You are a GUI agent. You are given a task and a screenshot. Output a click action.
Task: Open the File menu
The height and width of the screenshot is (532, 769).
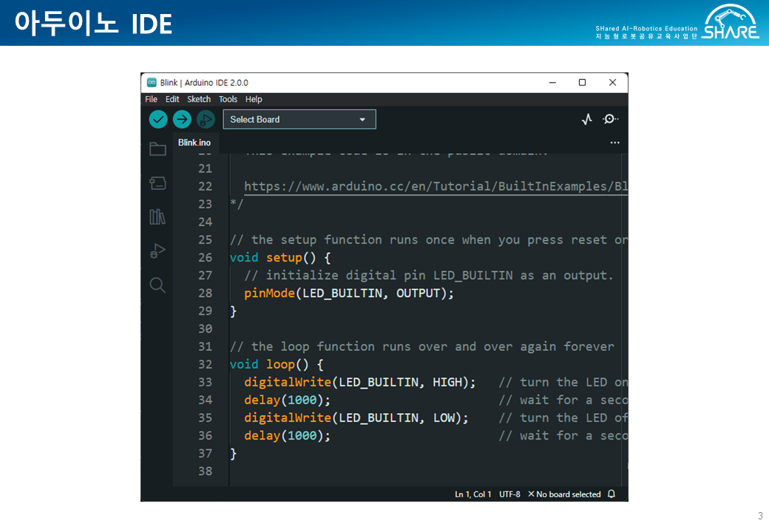151,99
